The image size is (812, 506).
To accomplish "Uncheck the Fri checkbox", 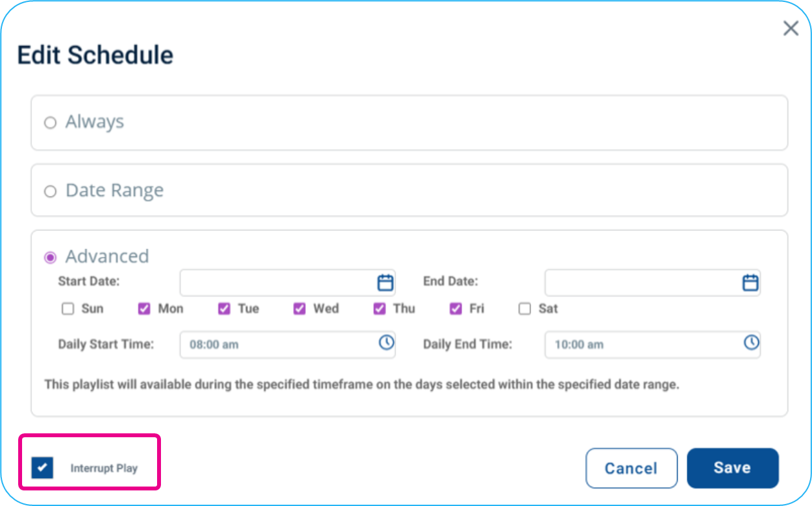I will click(x=456, y=309).
